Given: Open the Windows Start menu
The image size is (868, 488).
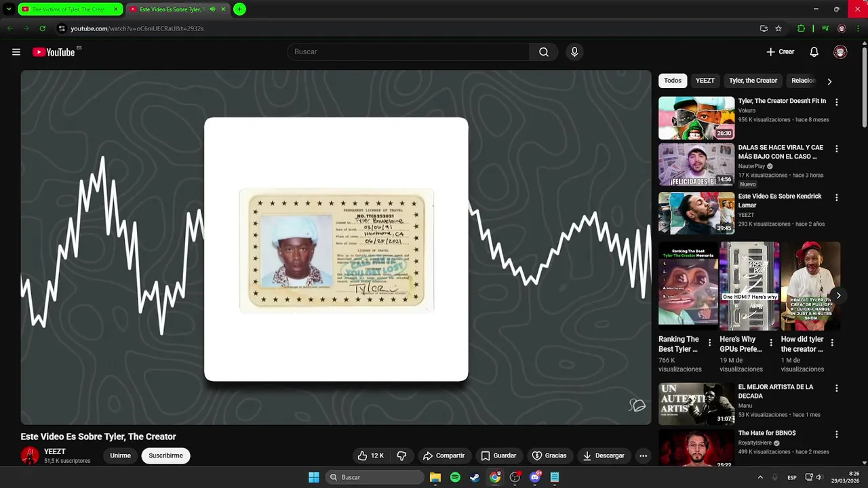Looking at the screenshot, I should pos(314,477).
